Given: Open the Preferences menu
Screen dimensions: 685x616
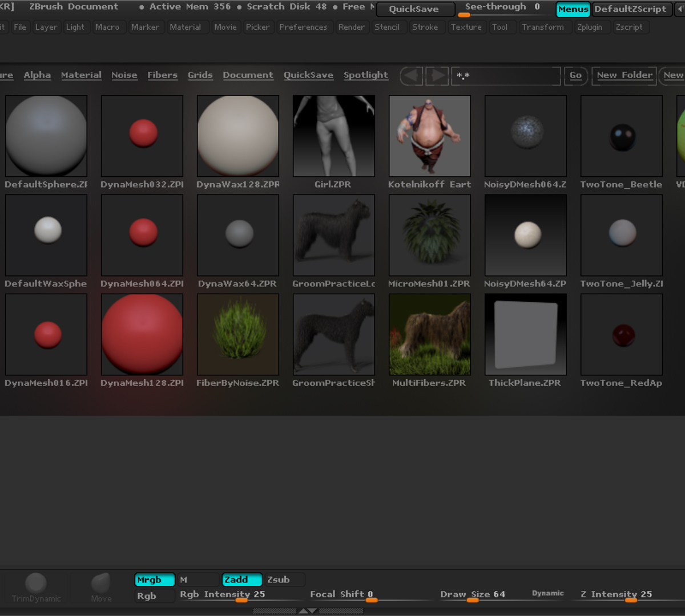Looking at the screenshot, I should coord(303,27).
